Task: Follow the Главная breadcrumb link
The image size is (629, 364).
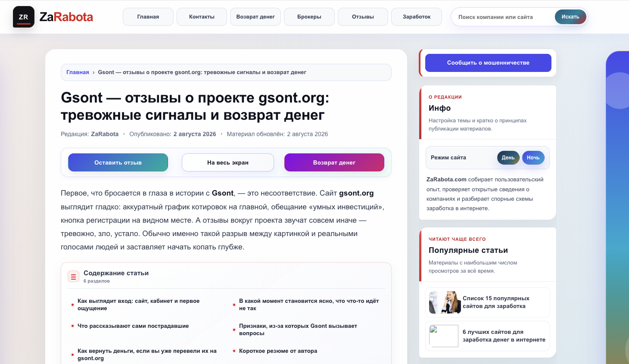Action: [78, 72]
